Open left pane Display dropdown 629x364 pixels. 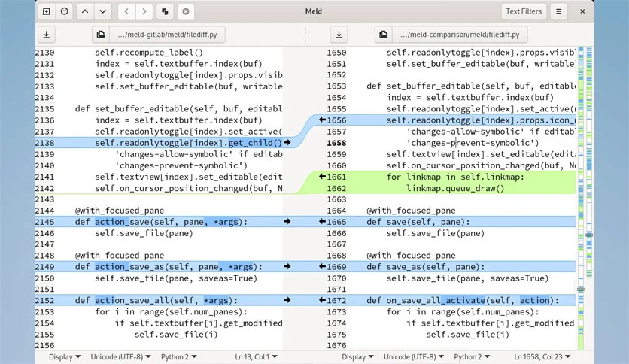pos(64,356)
